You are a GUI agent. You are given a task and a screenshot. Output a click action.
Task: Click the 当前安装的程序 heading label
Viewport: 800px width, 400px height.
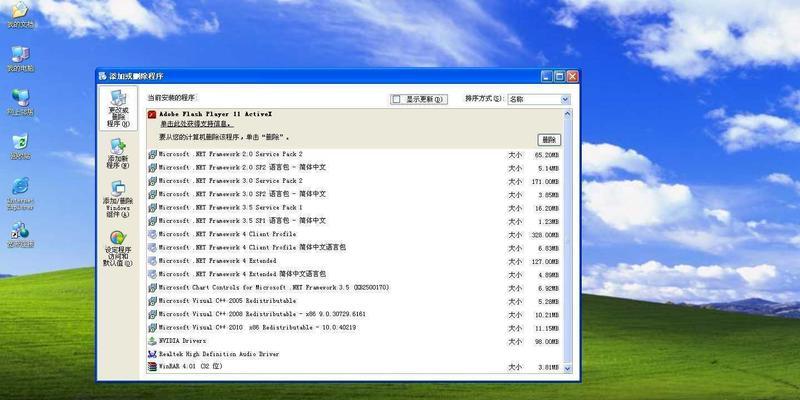point(171,97)
